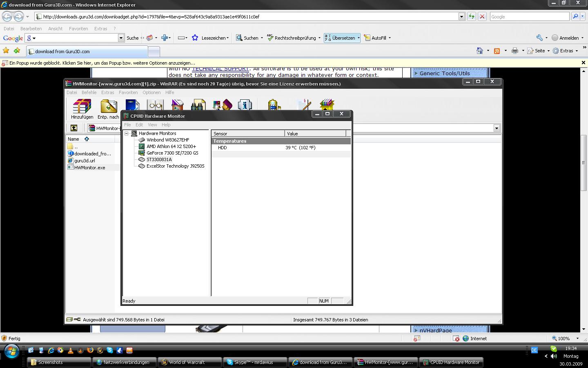Click the WinRAR info toolbar icon
The height and width of the screenshot is (368, 588).
[245, 105]
